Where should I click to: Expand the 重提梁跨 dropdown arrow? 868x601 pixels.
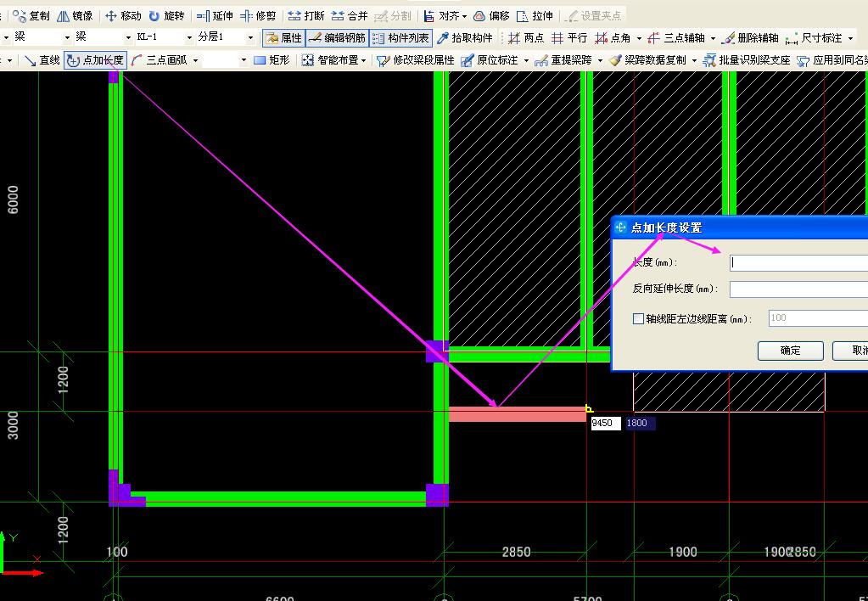600,60
